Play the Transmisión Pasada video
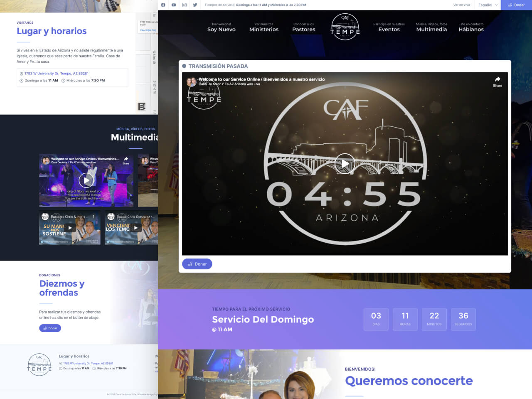This screenshot has width=532, height=399. click(345, 163)
